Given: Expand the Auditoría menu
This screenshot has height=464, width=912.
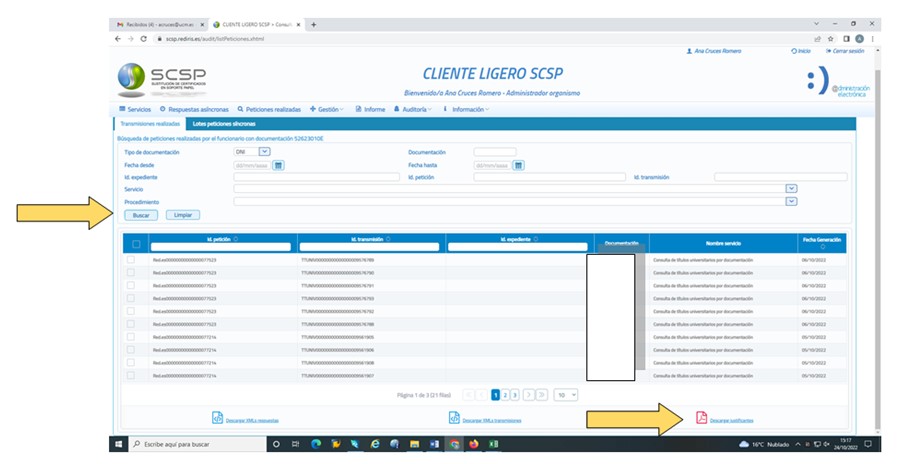Looking at the screenshot, I should (x=413, y=109).
